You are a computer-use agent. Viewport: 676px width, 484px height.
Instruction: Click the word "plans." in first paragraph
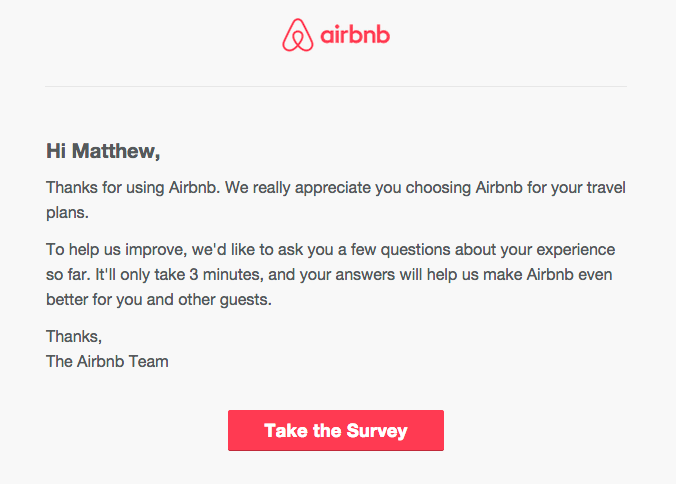pyautogui.click(x=67, y=213)
